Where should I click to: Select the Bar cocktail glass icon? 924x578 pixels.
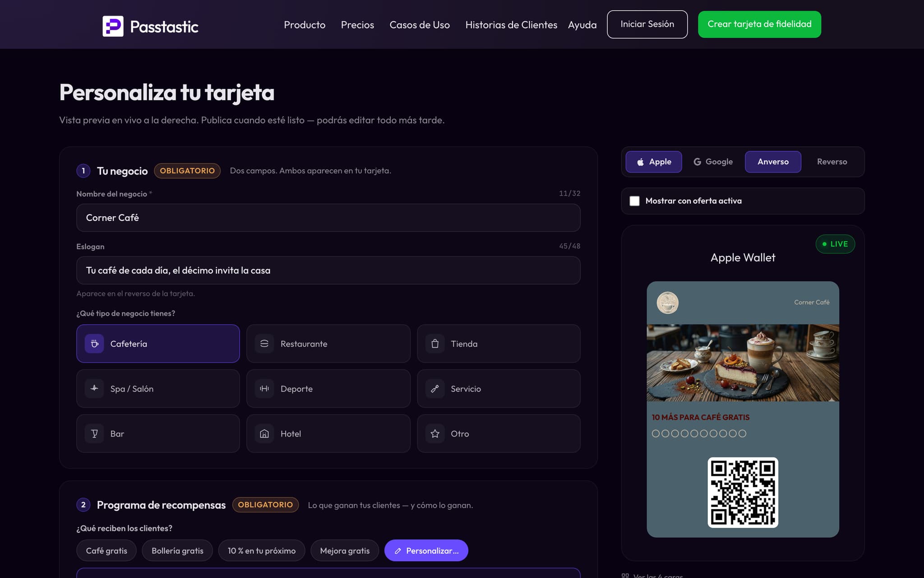[x=94, y=433]
